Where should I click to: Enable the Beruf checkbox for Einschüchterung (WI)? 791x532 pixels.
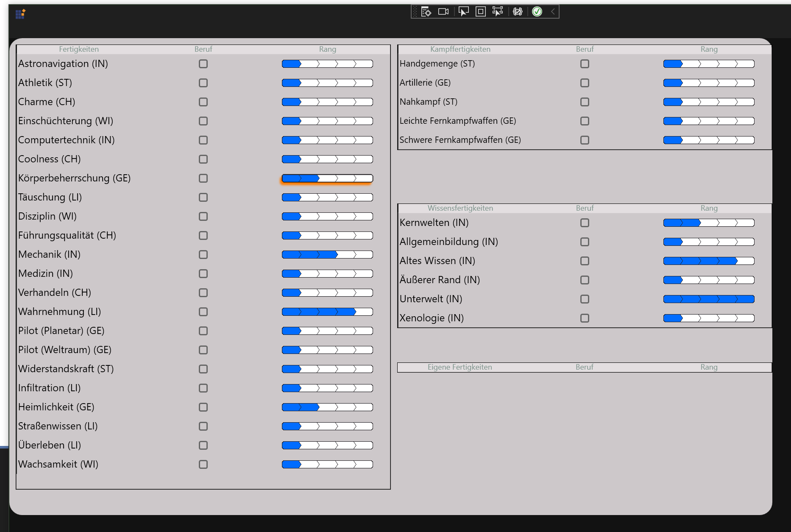tap(203, 121)
